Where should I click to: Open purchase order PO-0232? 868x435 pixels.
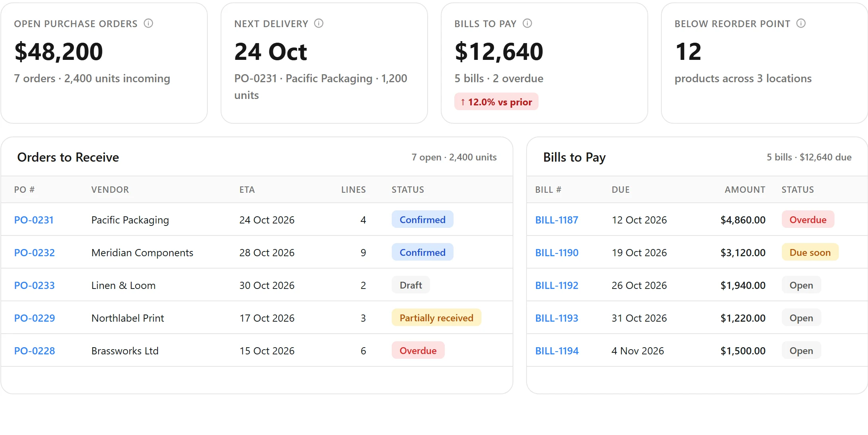34,253
